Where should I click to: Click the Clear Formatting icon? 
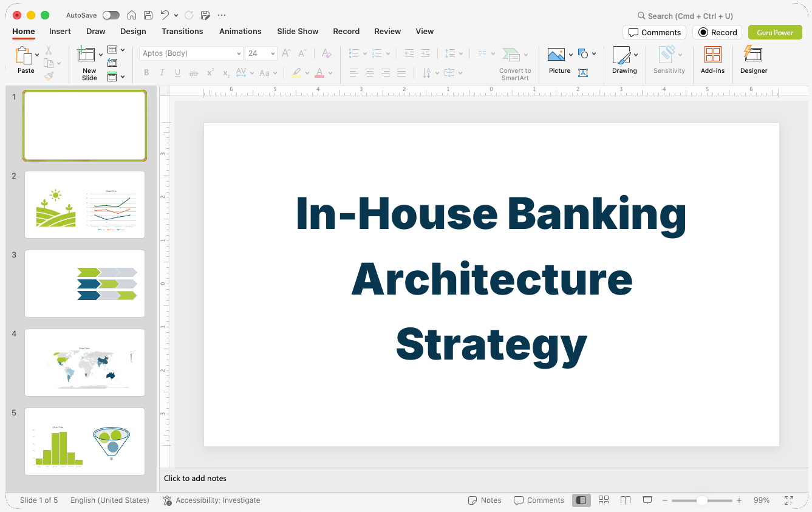(326, 53)
